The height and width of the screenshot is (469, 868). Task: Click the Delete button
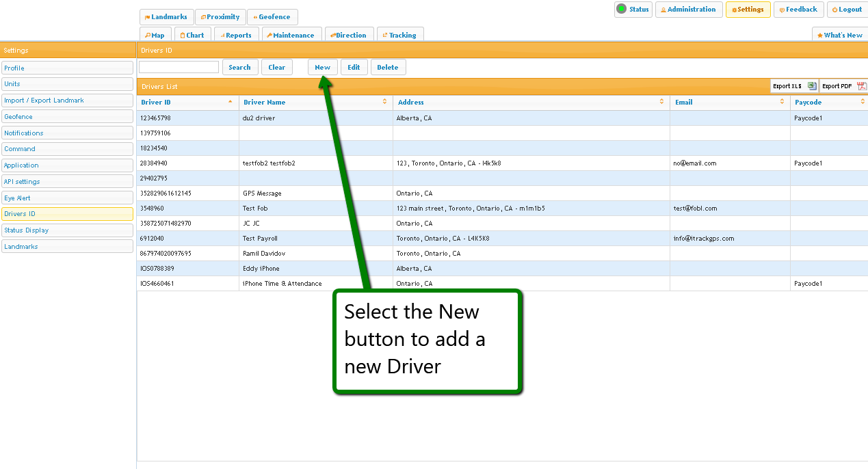tap(387, 67)
